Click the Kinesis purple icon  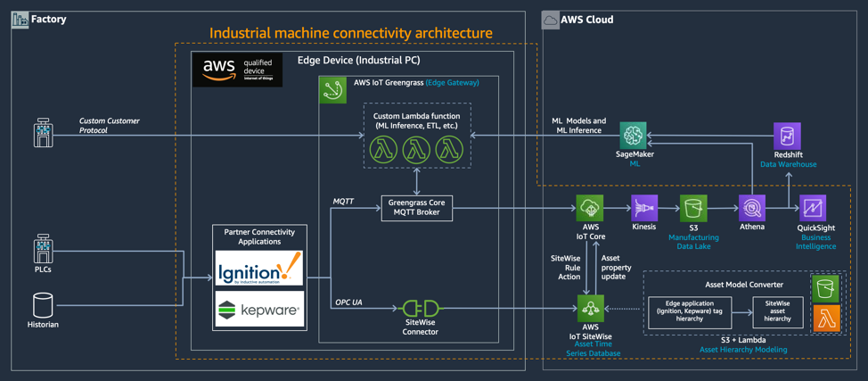643,209
